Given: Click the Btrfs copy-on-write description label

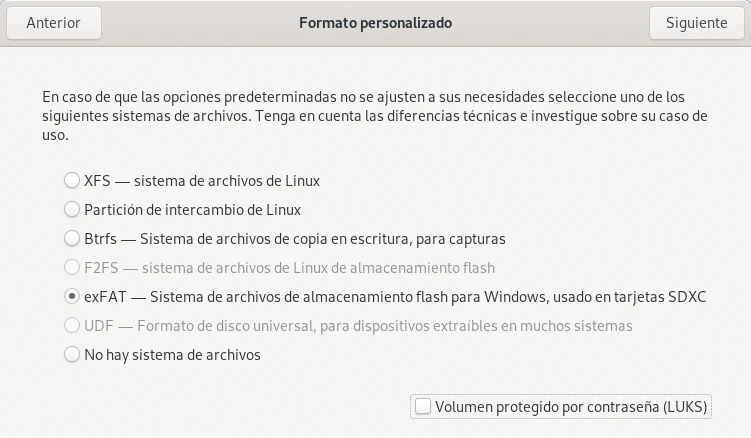Looking at the screenshot, I should 294,239.
